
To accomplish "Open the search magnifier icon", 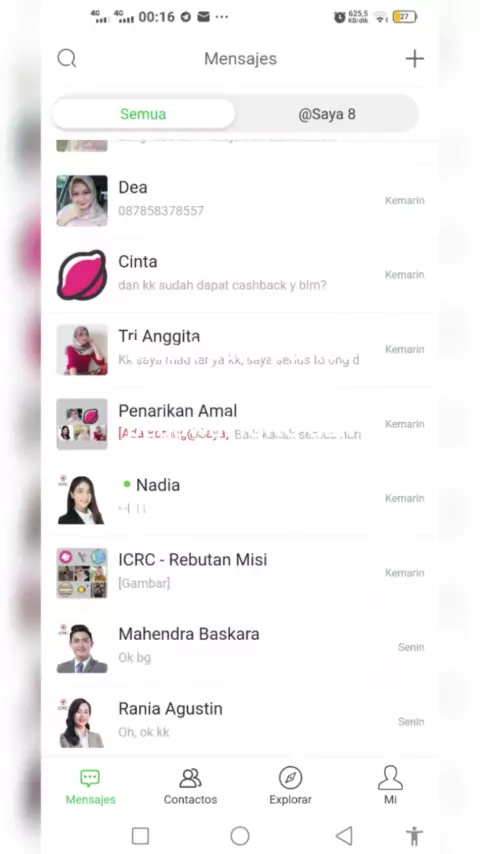I will pos(67,58).
